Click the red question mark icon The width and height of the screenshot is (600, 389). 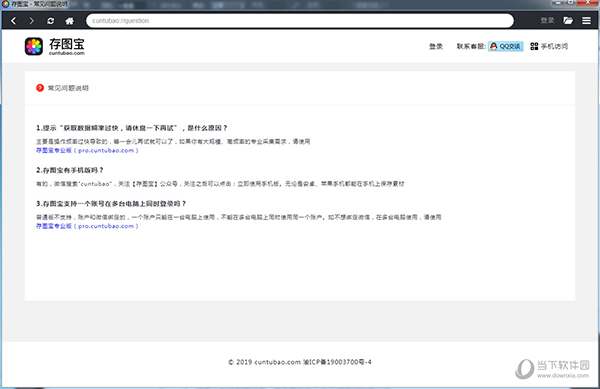pyautogui.click(x=40, y=88)
